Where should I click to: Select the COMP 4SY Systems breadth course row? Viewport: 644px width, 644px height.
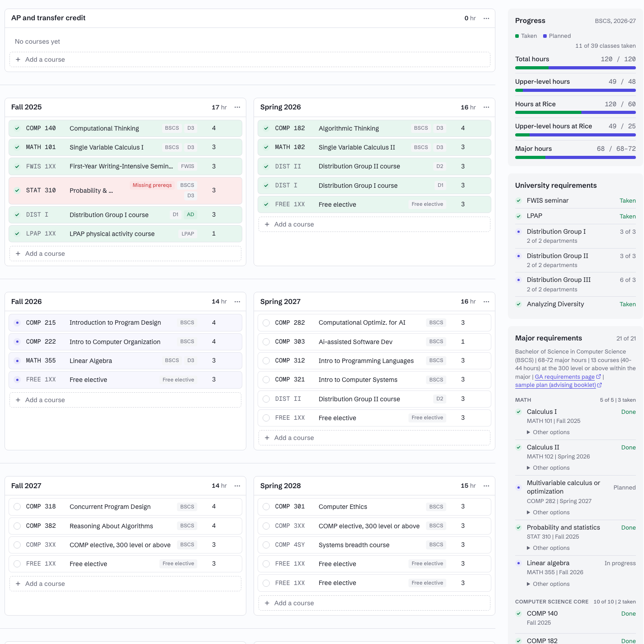374,545
